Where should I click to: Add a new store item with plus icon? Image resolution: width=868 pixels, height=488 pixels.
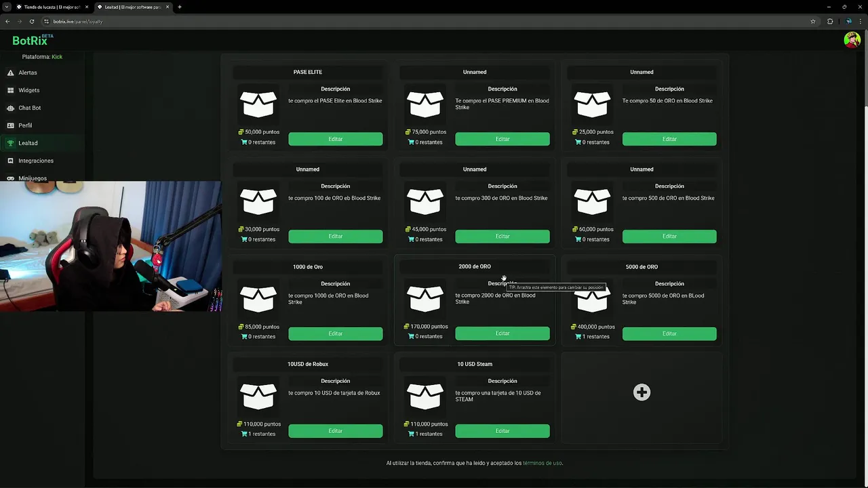pyautogui.click(x=642, y=392)
